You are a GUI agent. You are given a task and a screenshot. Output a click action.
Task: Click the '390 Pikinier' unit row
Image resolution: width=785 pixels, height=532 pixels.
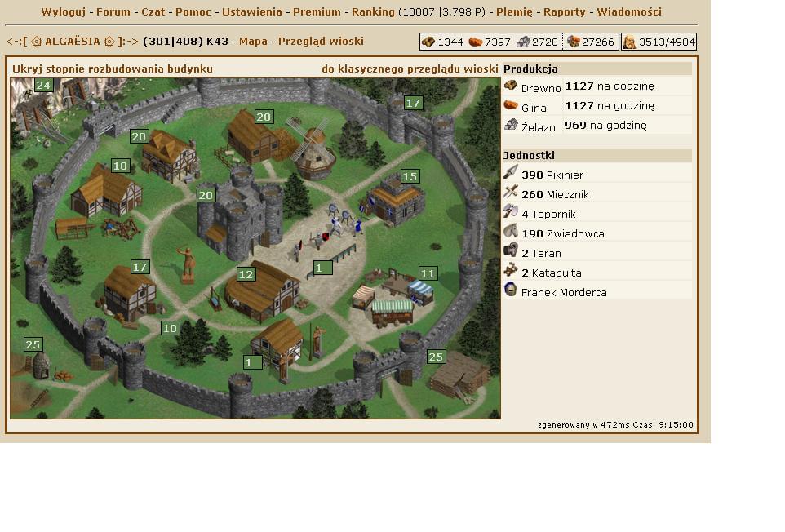597,175
